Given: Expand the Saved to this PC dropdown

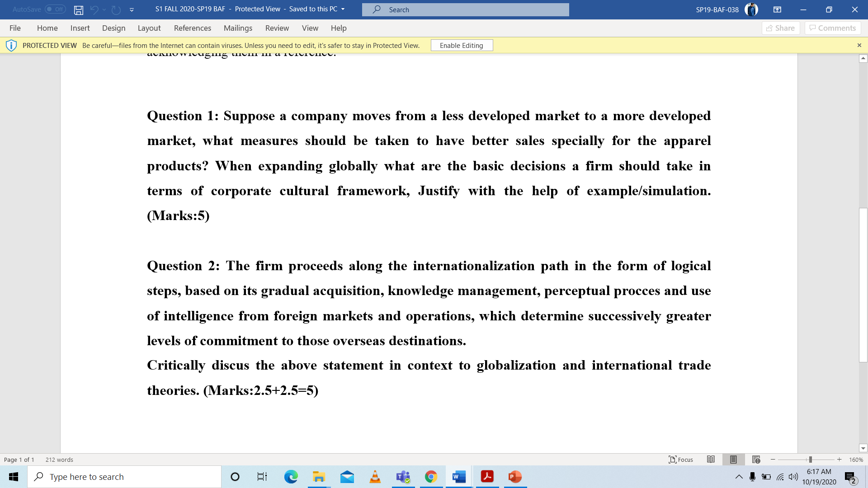Looking at the screenshot, I should (343, 9).
